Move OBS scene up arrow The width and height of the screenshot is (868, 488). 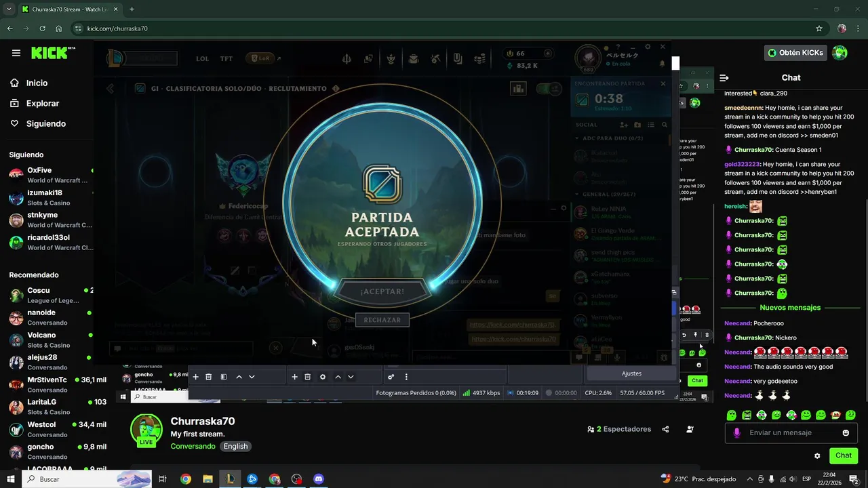click(239, 377)
